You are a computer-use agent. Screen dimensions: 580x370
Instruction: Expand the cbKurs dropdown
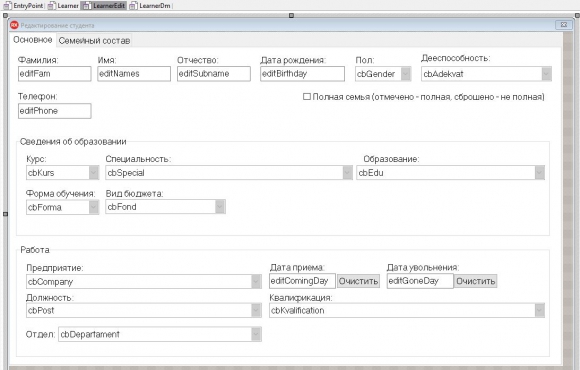point(94,173)
